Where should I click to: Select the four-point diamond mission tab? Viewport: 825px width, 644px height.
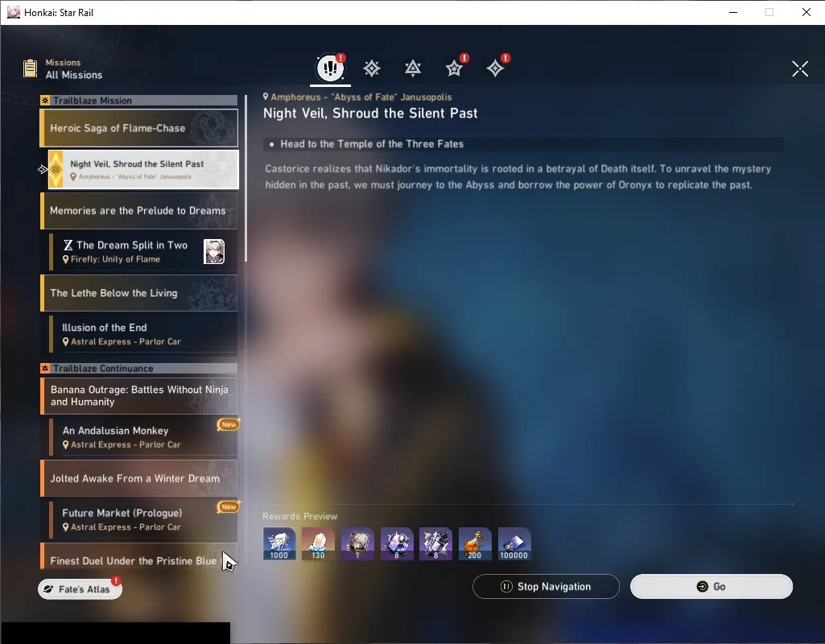click(496, 68)
